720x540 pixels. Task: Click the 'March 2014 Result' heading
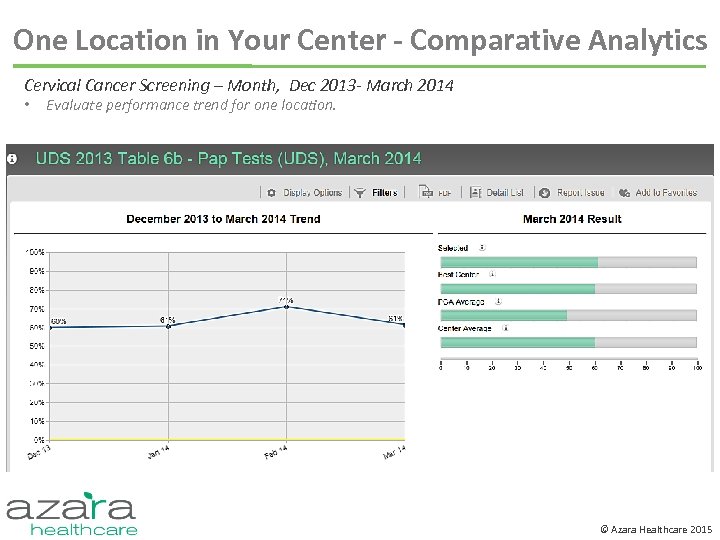[x=572, y=219]
